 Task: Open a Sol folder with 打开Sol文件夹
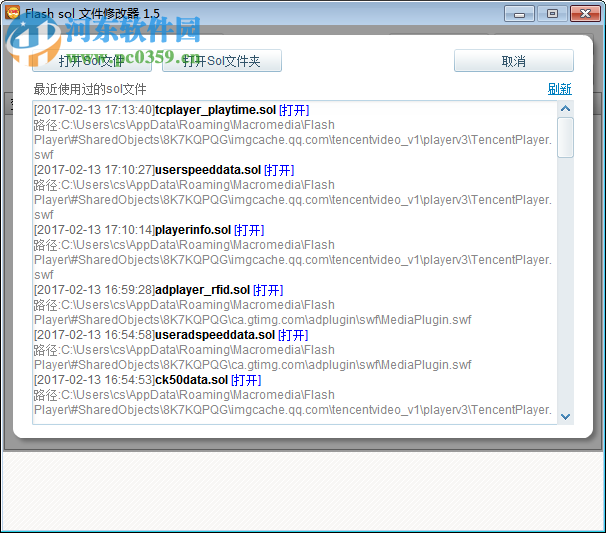pos(222,61)
